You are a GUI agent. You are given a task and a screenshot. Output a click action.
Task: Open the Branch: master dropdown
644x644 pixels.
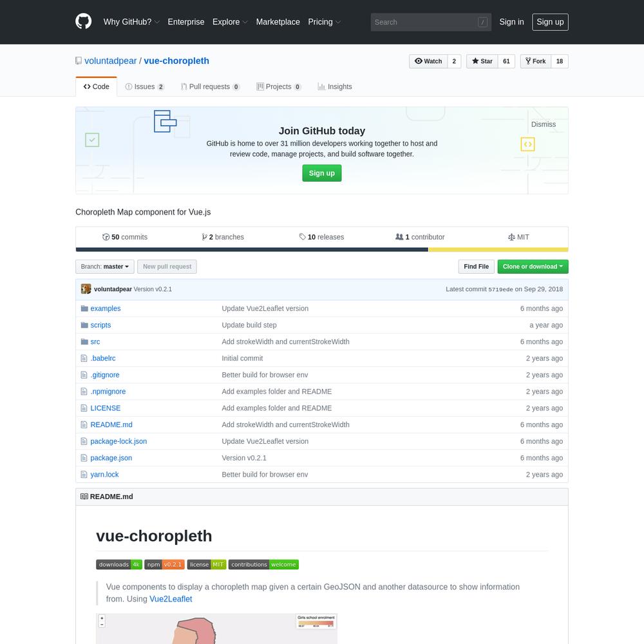[x=105, y=267]
